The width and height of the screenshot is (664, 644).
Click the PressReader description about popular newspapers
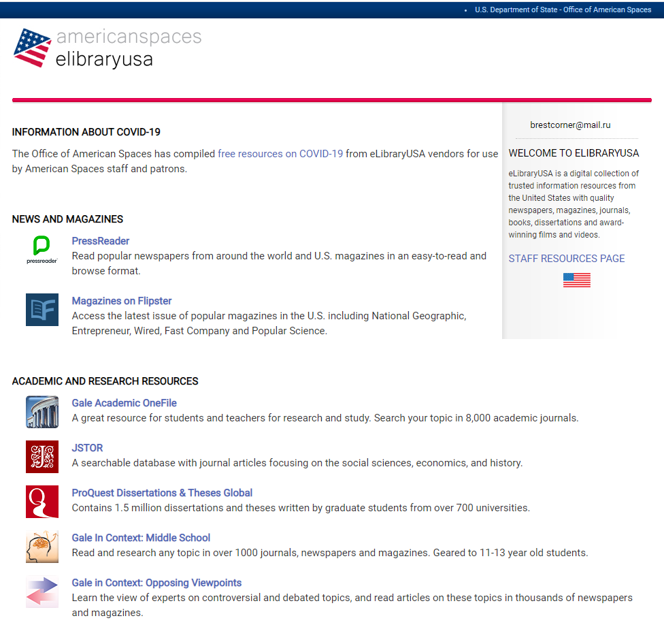[279, 263]
